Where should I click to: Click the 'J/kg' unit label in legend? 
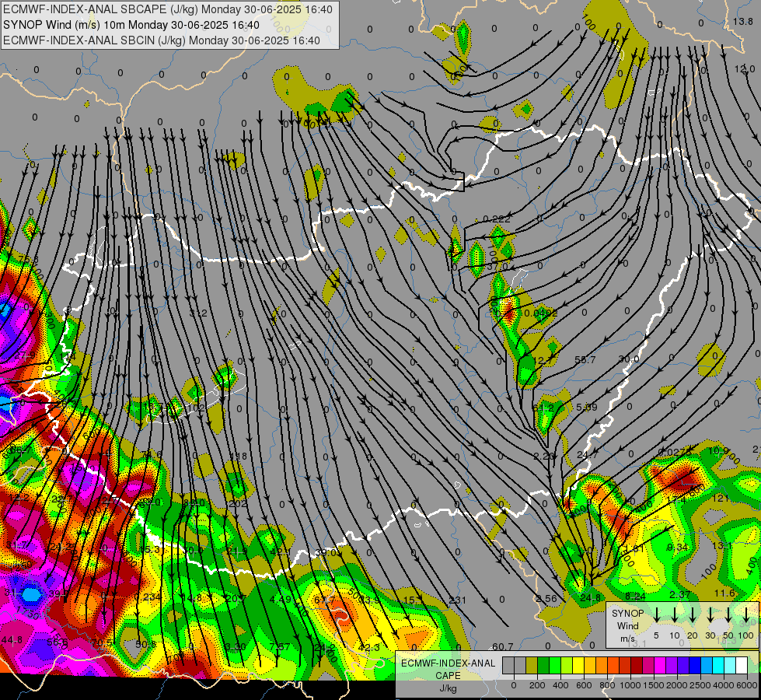448,688
